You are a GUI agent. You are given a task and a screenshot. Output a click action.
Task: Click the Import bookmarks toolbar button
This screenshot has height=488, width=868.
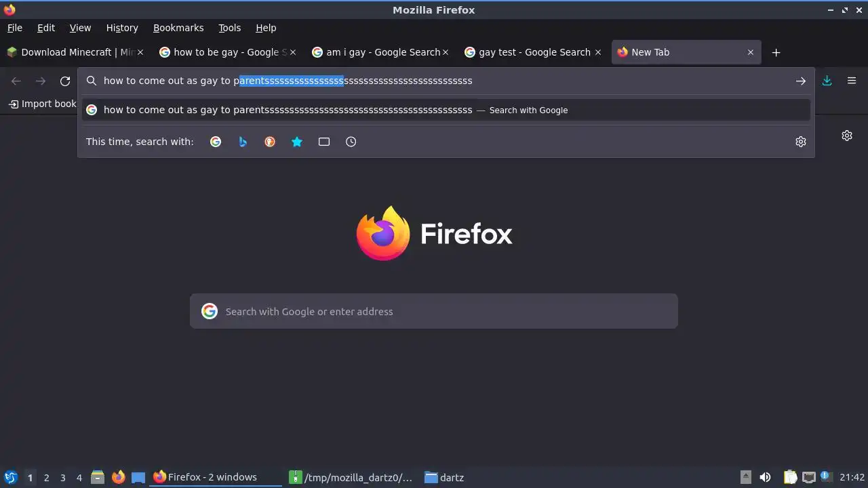coord(43,104)
